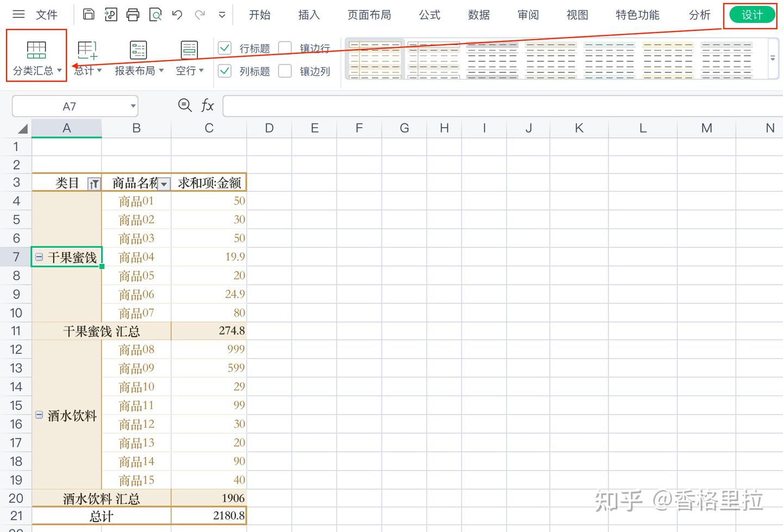Select the green-lined pivot table style thumbnail
This screenshot has height=532, width=783.
pos(610,59)
